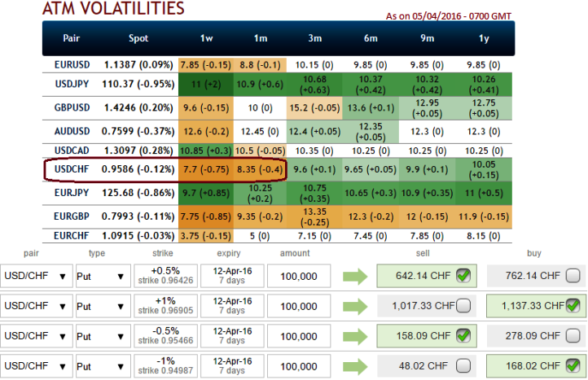The width and height of the screenshot is (588, 380).
Task: Toggle the sell 158.09 CHF checkbox
Action: pos(463,337)
